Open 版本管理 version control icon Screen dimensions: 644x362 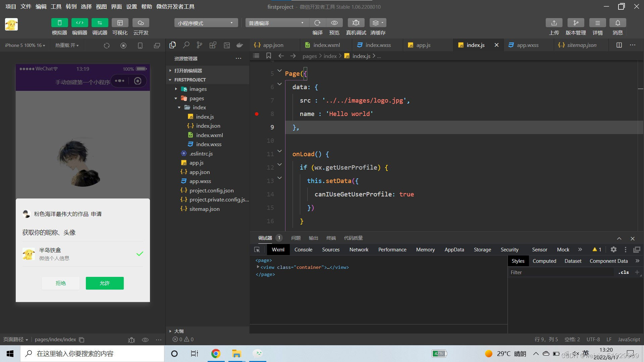click(576, 23)
